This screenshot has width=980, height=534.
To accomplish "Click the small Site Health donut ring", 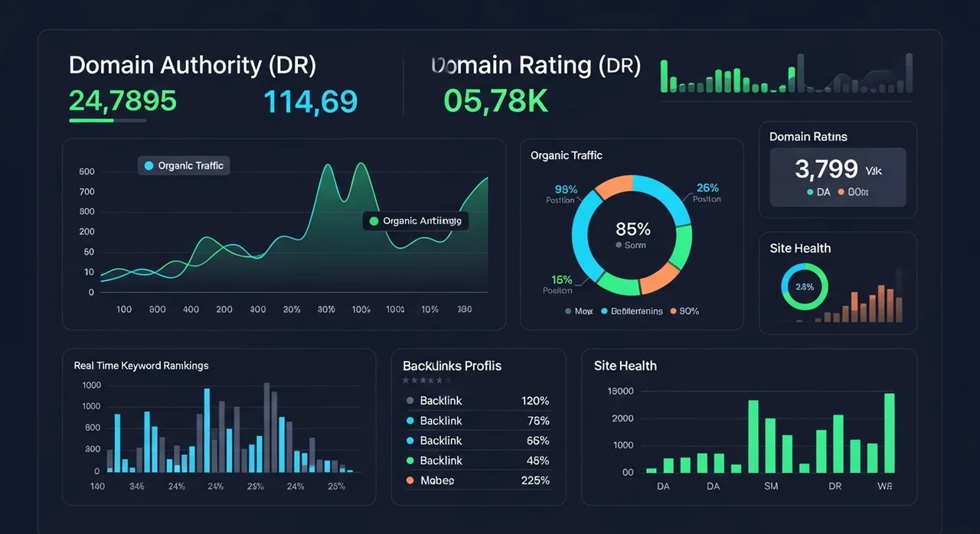I will point(804,288).
